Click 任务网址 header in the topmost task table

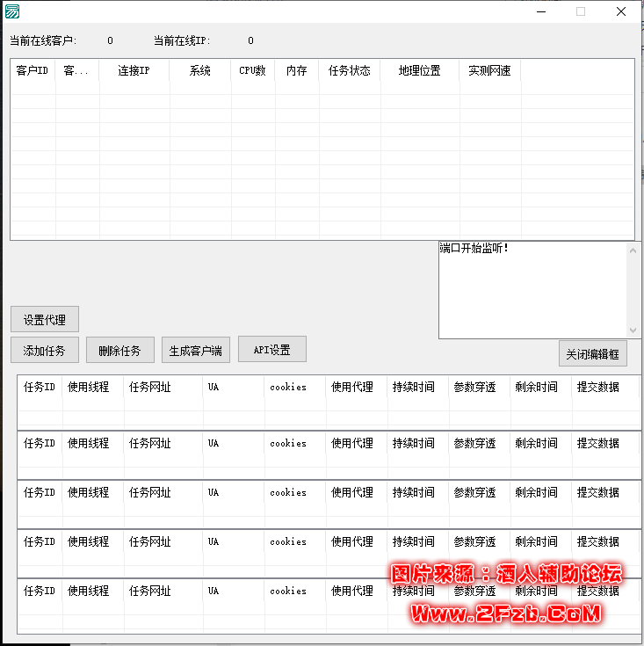(150, 387)
